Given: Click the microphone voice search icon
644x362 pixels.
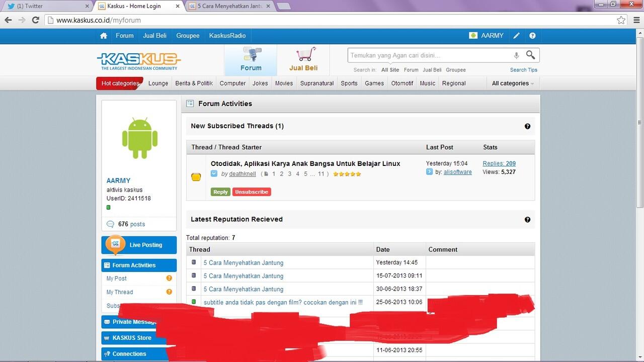Looking at the screenshot, I should (x=516, y=55).
